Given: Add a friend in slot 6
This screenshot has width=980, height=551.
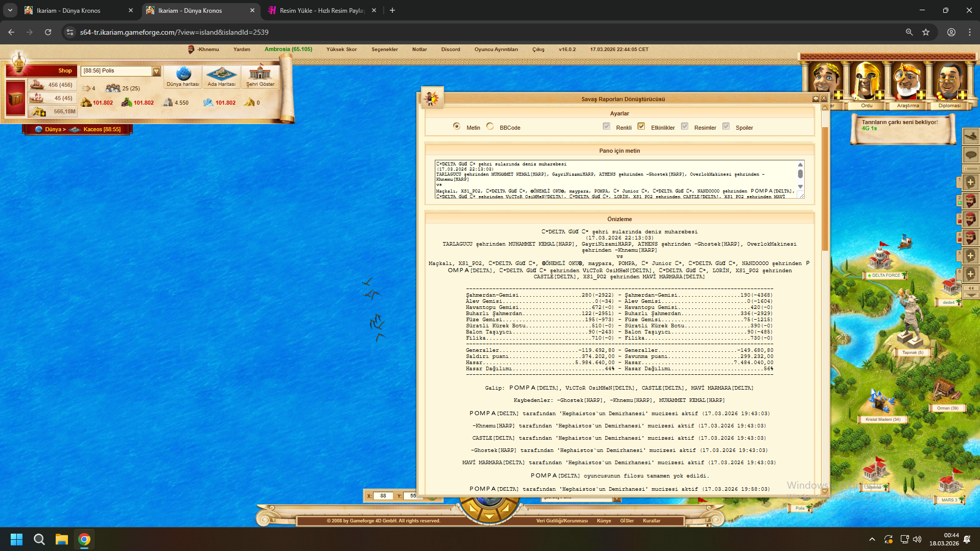Looking at the screenshot, I should [x=970, y=274].
